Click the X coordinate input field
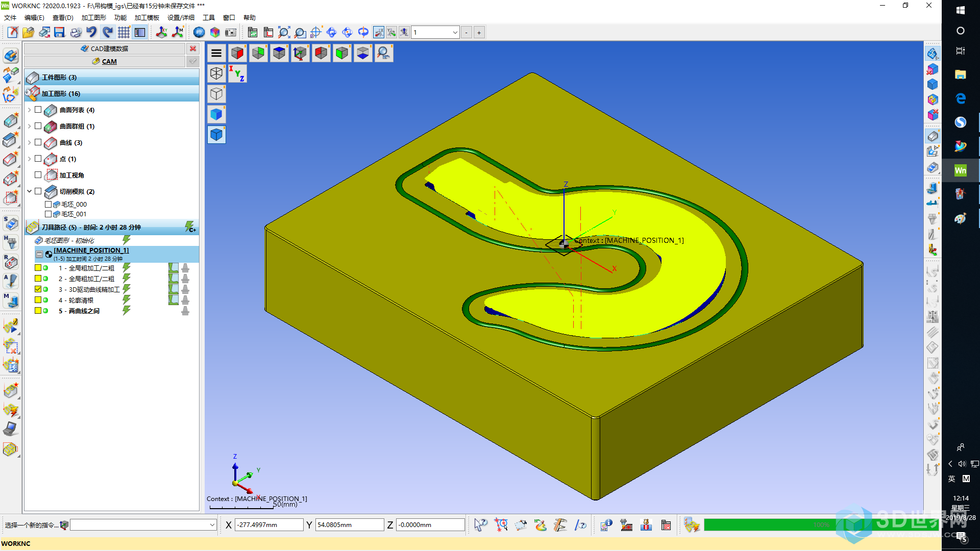This screenshot has width=980, height=551. pos(269,525)
